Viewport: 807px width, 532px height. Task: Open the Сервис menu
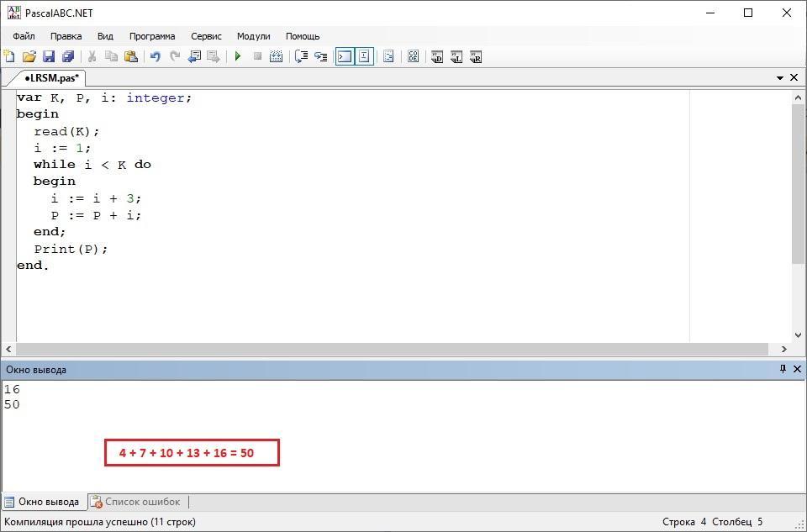[x=206, y=36]
